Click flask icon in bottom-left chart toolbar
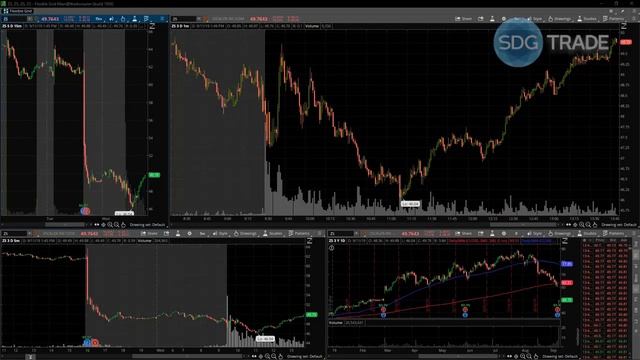The width and height of the screenshot is (640, 360). (x=178, y=233)
